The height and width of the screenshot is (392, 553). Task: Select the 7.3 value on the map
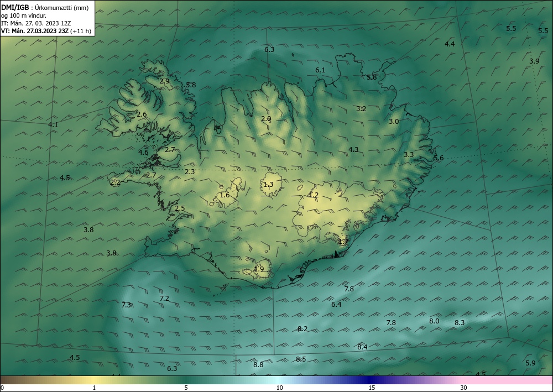(126, 305)
